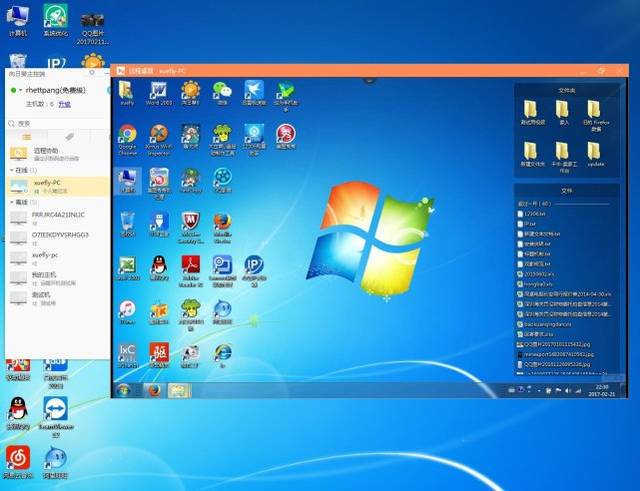Click the remote taskbar clock showing 2017-02-21
The height and width of the screenshot is (491, 640).
602,391
